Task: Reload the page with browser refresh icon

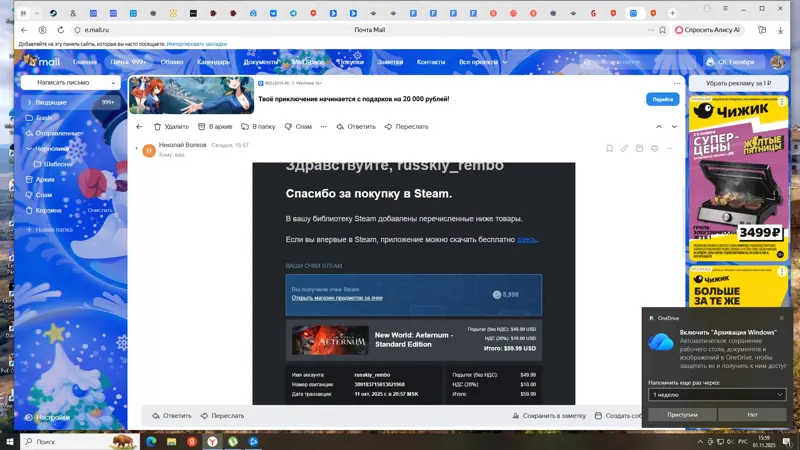Action: click(x=61, y=30)
